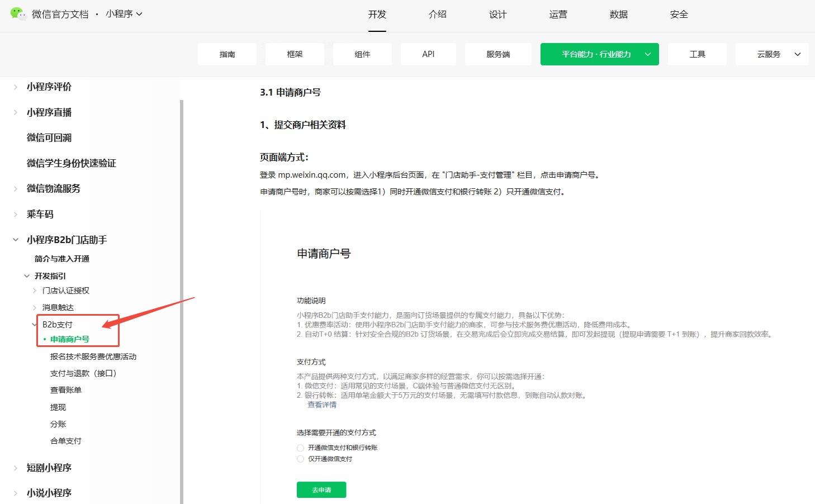The image size is (815, 504).
Task: Click the sidebar vertical scrollbar
Action: pos(182,302)
